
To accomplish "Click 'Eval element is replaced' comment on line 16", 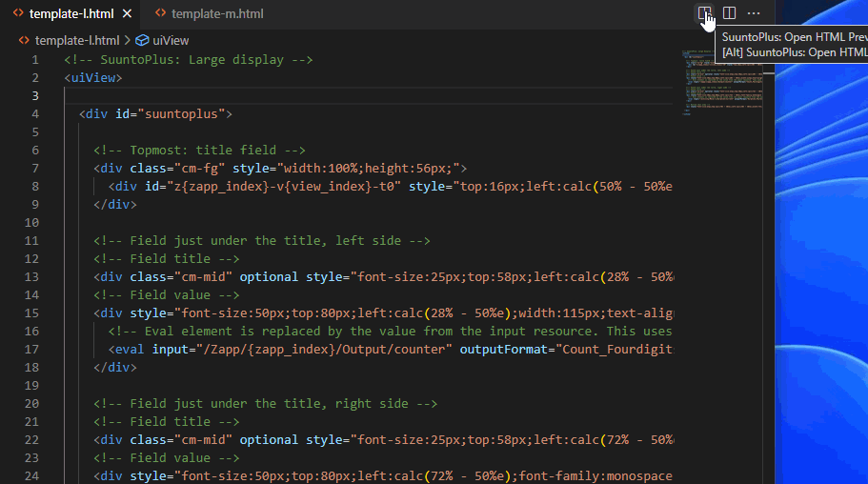I will [x=391, y=332].
